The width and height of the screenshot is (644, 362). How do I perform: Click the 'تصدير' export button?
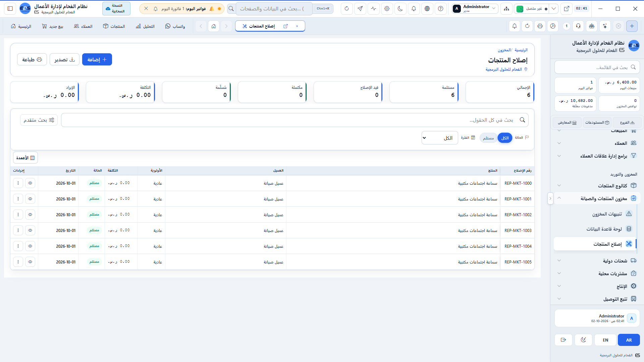pos(64,60)
